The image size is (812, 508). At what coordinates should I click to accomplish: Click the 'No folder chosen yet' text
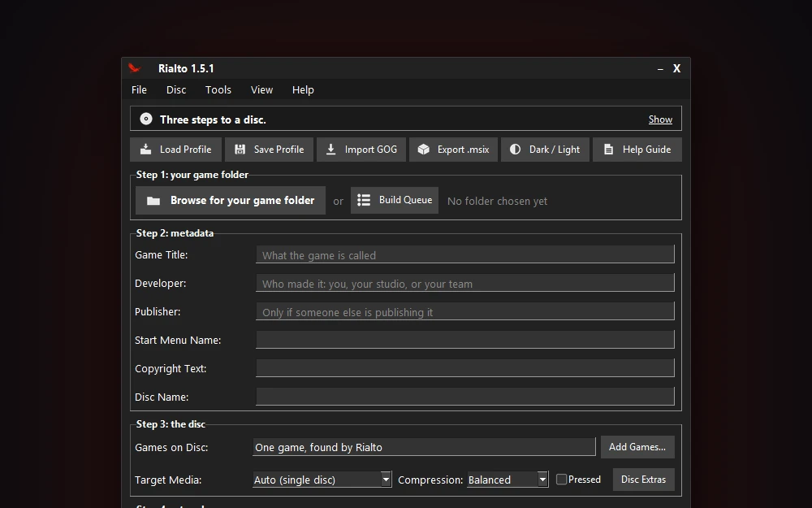(497, 201)
